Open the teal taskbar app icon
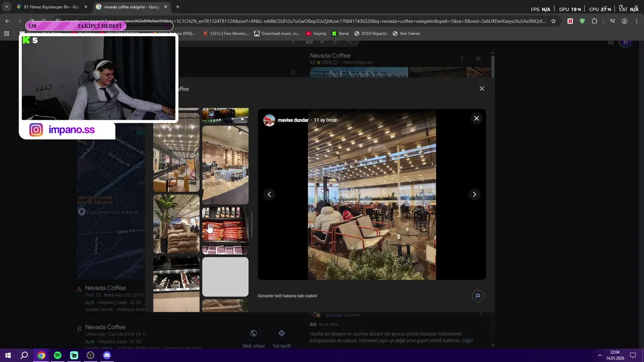 click(74, 355)
